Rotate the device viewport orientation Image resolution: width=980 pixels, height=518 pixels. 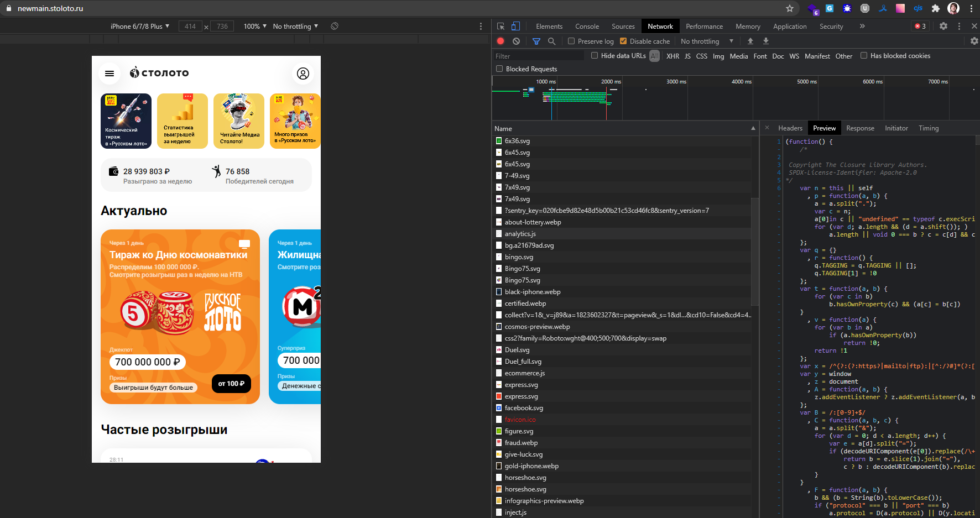coord(335,26)
